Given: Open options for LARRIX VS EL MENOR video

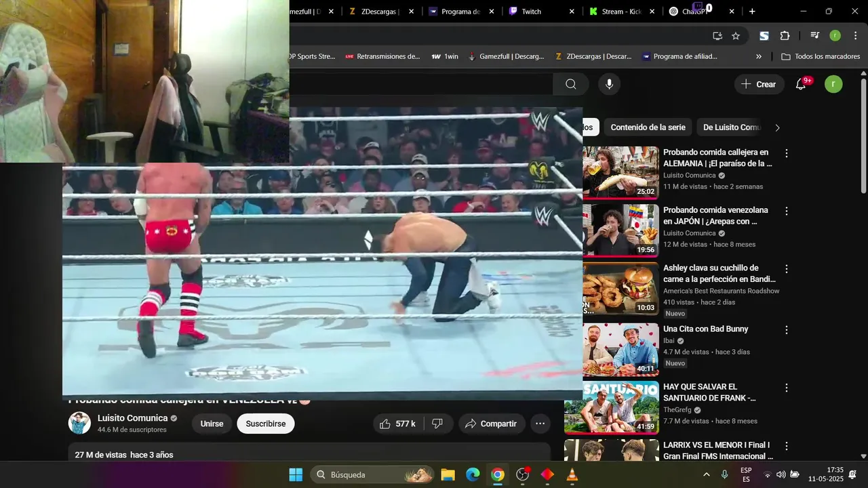Looking at the screenshot, I should pos(787,447).
